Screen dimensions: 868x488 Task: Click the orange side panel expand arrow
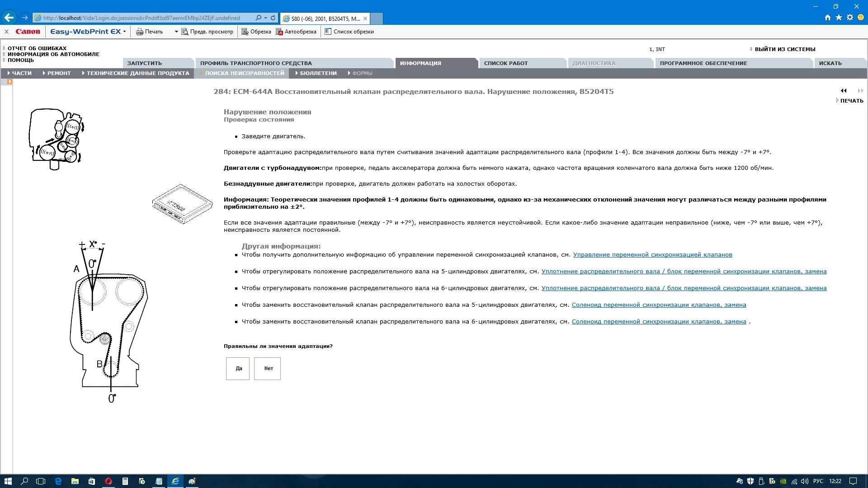click(9, 82)
